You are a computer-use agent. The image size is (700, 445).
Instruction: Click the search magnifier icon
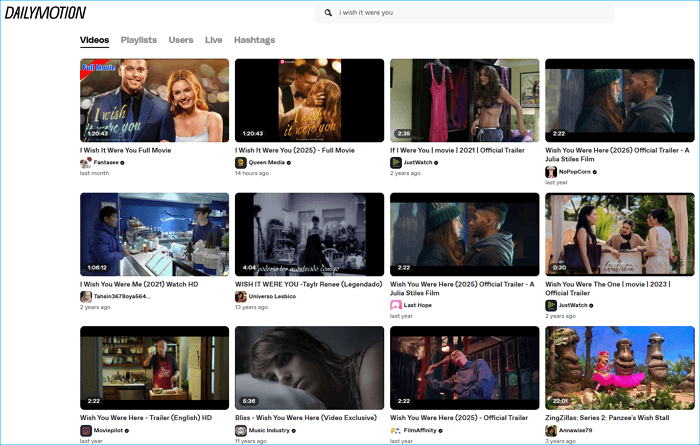tap(328, 12)
